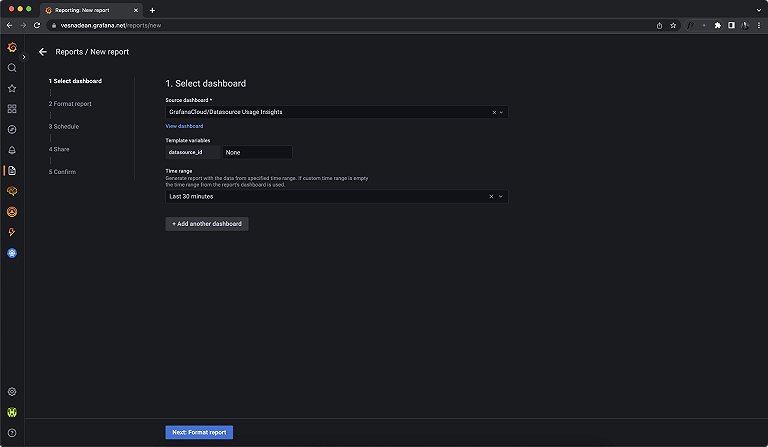Bookmark this page with the star icon

674,25
